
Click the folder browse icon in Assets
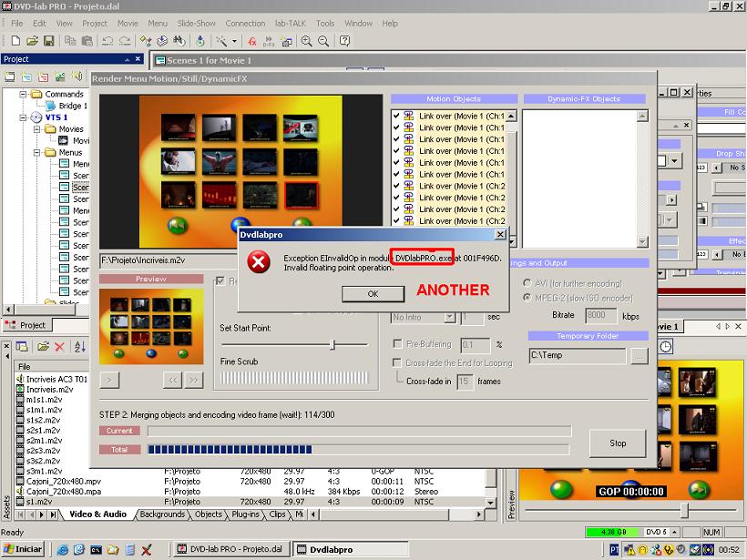44,347
